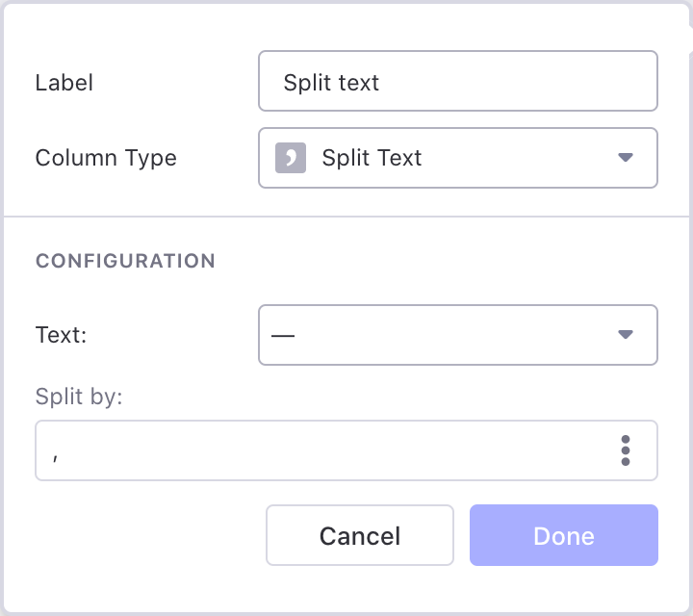This screenshot has height=616, width=693.
Task: Confirm with the Done button
Action: [563, 535]
